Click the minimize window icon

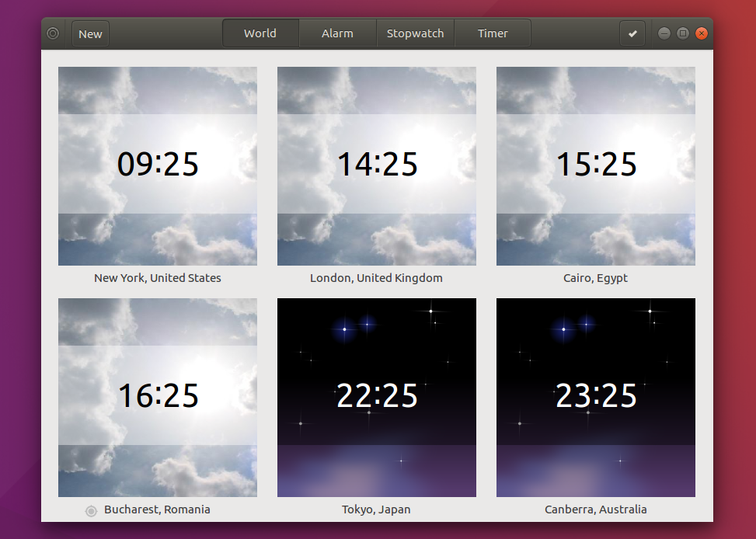(664, 33)
